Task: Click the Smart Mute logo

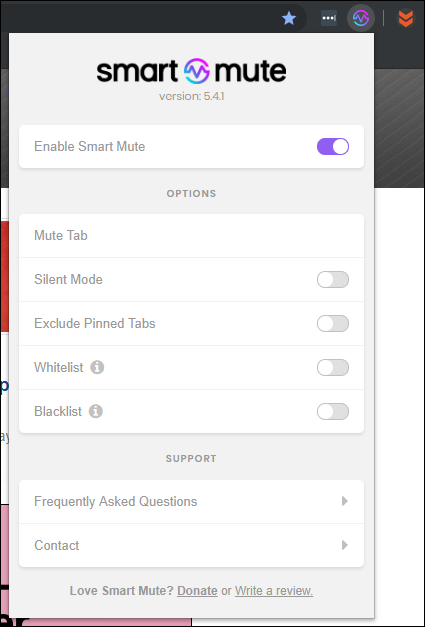Action: tap(192, 71)
